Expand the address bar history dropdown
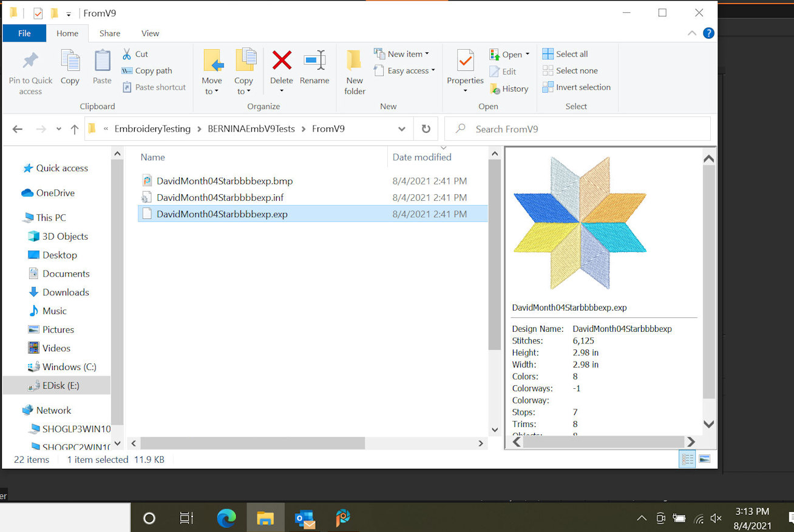 [x=401, y=129]
